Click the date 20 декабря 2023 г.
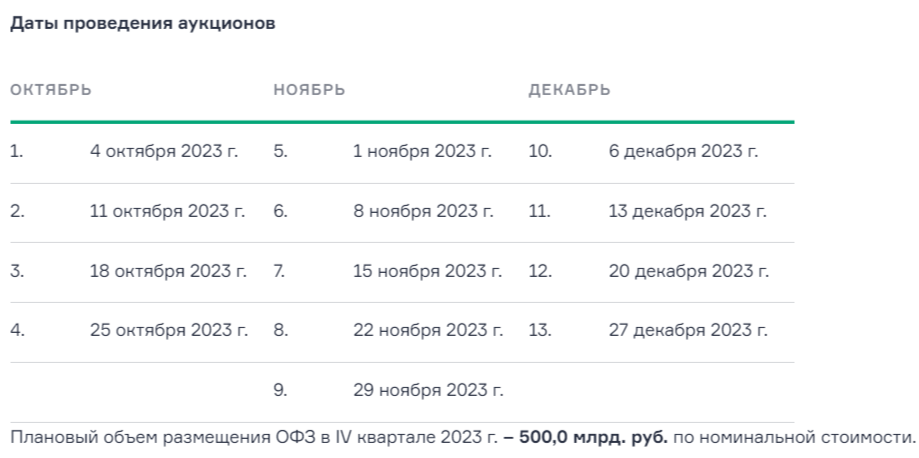Viewport: 919px width, 458px height. (688, 271)
